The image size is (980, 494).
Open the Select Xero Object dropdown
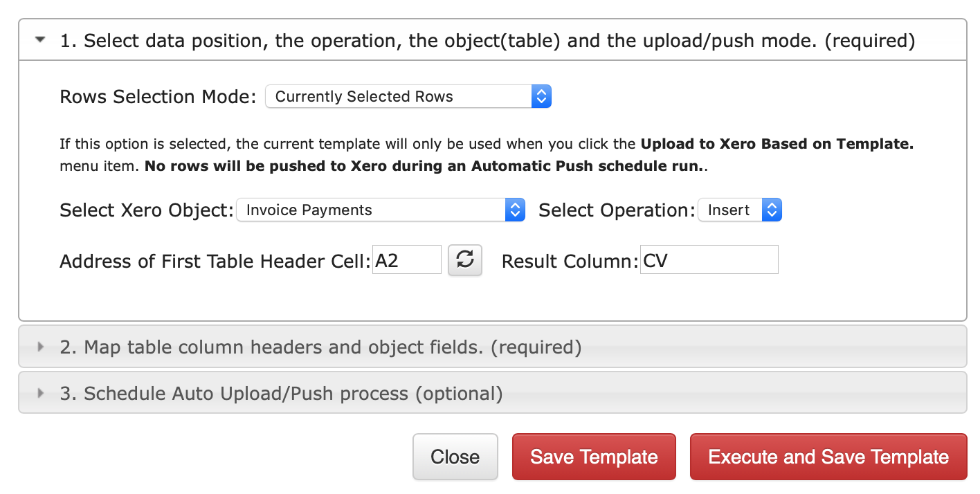coord(381,210)
